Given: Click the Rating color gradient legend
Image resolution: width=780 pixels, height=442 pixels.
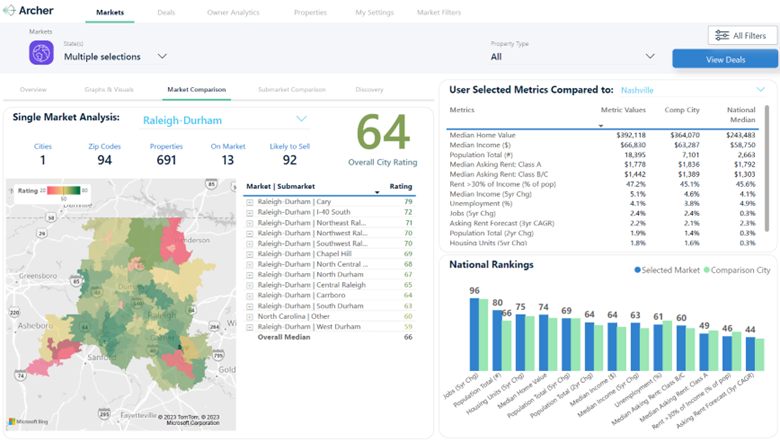Looking at the screenshot, I should [x=64, y=190].
